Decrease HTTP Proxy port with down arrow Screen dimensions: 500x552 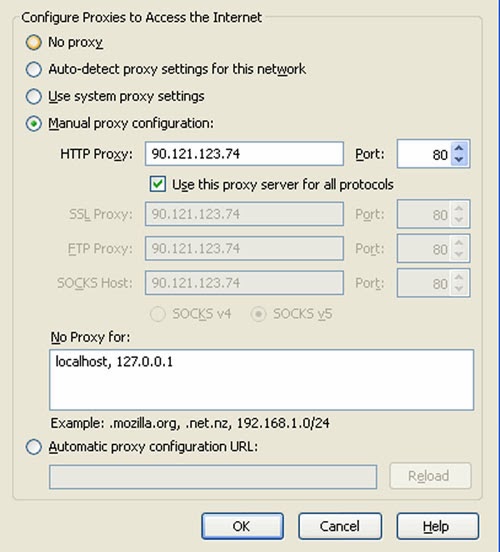pos(459,159)
